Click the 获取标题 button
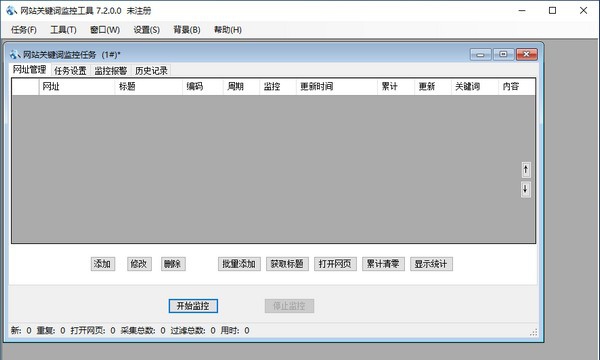The height and width of the screenshot is (360, 600). [x=287, y=264]
